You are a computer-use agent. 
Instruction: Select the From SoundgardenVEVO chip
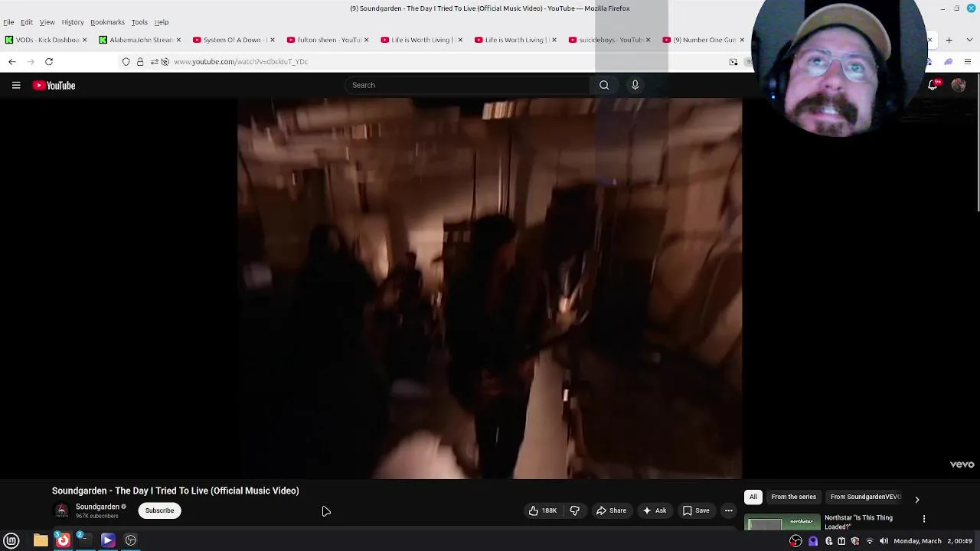pyautogui.click(x=865, y=497)
